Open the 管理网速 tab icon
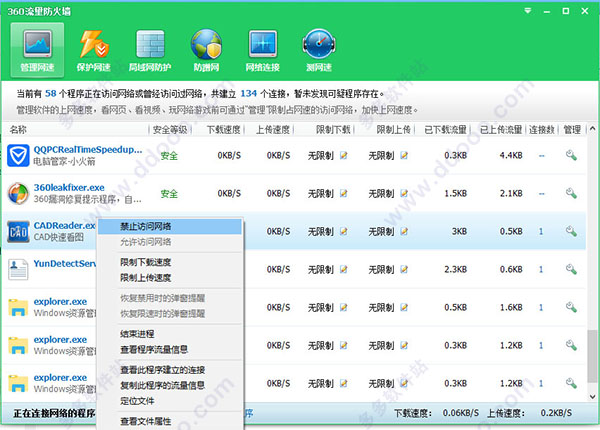600x430 pixels. pyautogui.click(x=37, y=43)
